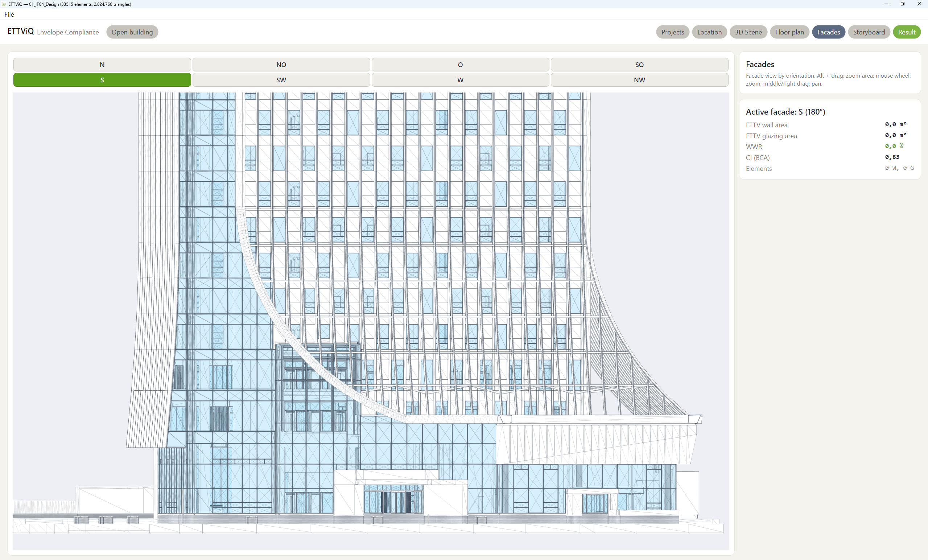This screenshot has height=560, width=928.
Task: Open the File menu
Action: (9, 14)
